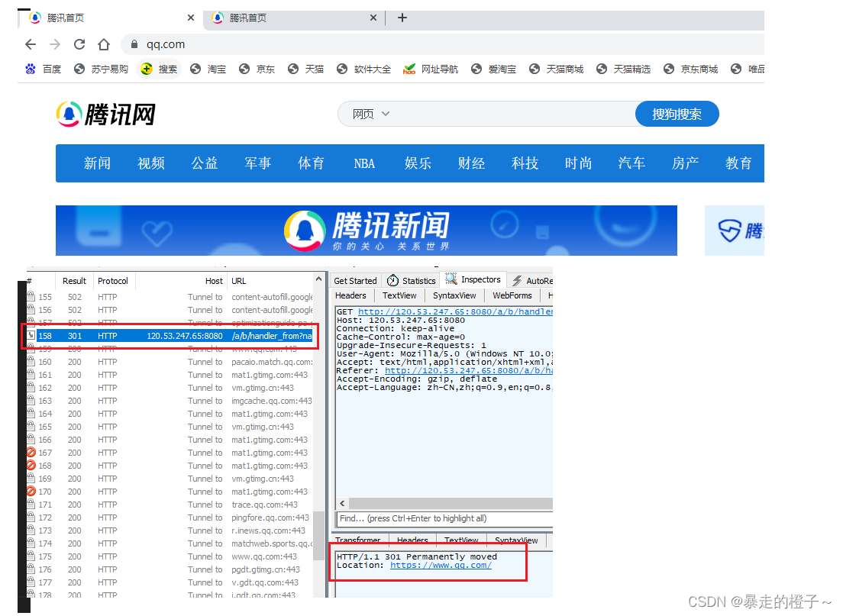This screenshot has width=843, height=616.
Task: Click the browser forward arrow
Action: pyautogui.click(x=55, y=44)
